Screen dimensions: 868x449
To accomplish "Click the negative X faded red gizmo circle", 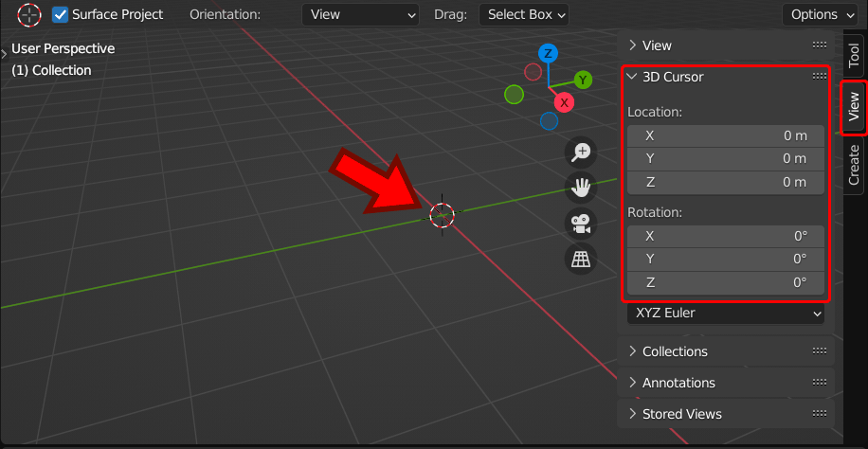I will 533,71.
